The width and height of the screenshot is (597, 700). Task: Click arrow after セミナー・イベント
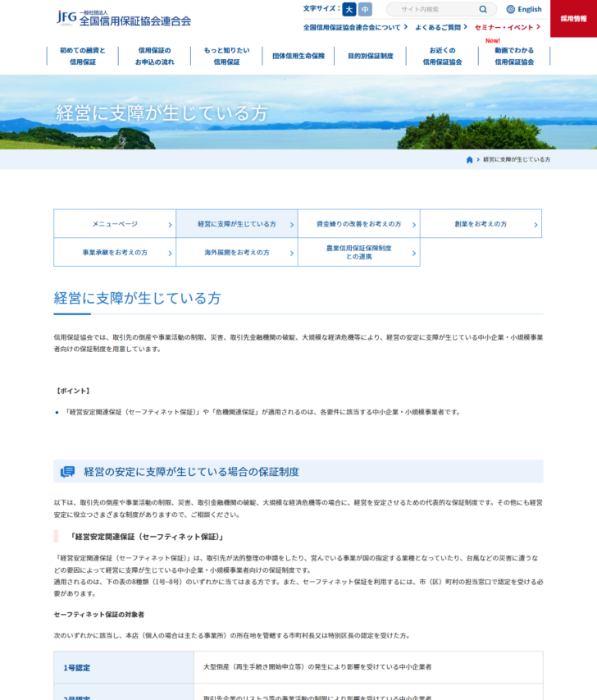pyautogui.click(x=538, y=27)
